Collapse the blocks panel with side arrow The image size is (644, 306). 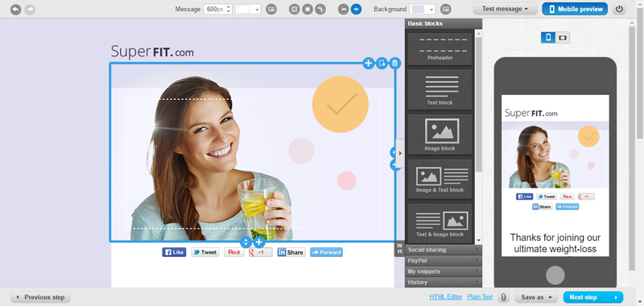tap(400, 153)
